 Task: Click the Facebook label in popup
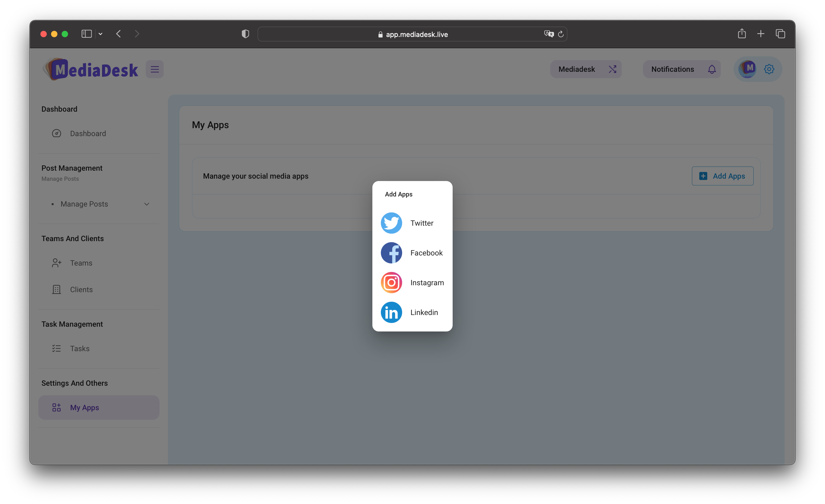426,253
